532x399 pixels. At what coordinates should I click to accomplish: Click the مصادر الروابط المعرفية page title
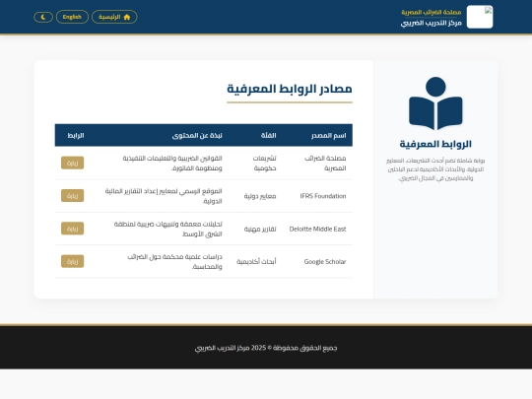click(x=290, y=89)
